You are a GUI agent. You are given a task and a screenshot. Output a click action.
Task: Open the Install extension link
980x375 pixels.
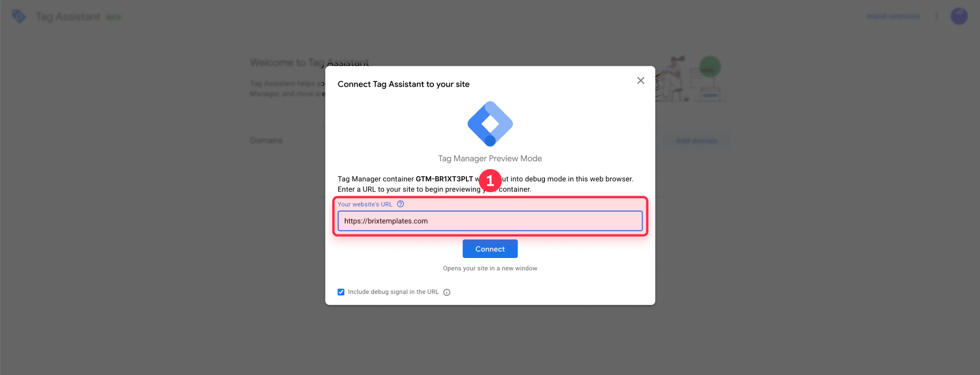click(x=893, y=16)
